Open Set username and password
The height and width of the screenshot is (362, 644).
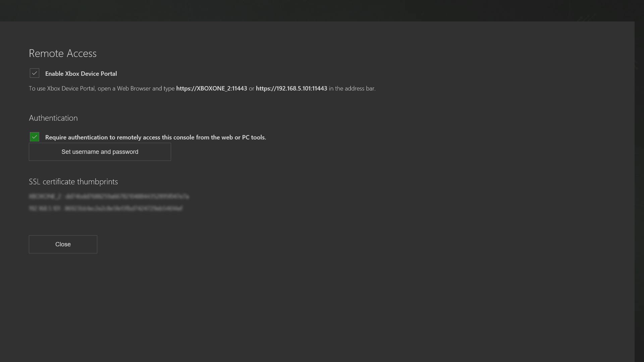[100, 152]
